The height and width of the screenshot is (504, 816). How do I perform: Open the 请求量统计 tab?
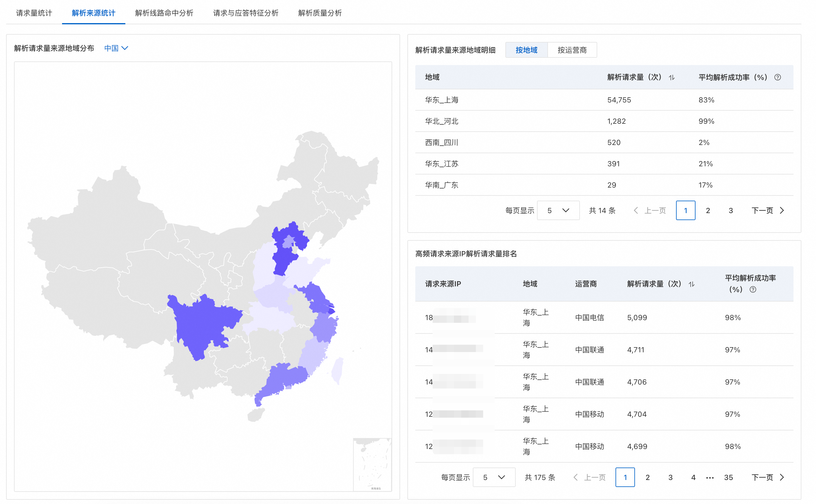[34, 13]
